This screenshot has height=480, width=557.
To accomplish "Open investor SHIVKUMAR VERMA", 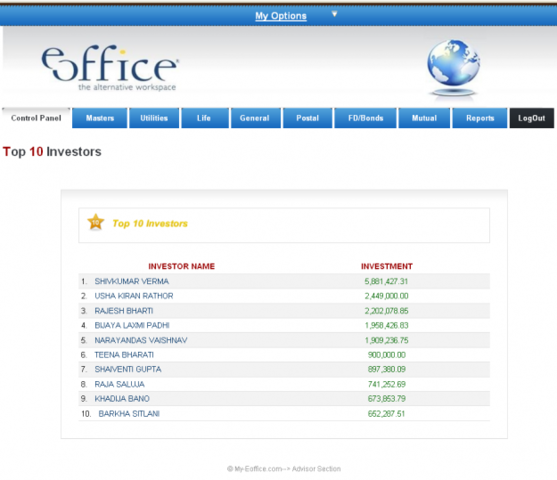I will pyautogui.click(x=131, y=281).
